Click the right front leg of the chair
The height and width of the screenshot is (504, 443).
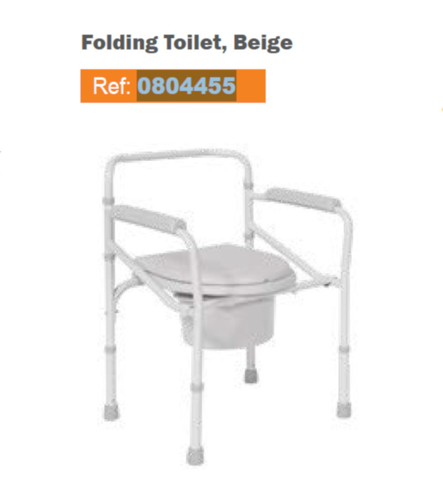tap(344, 308)
